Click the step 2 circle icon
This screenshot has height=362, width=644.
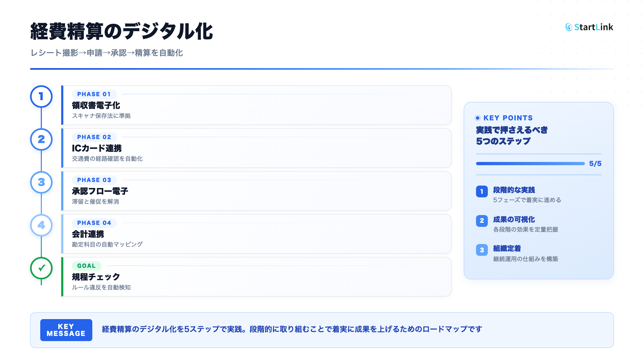pos(41,139)
